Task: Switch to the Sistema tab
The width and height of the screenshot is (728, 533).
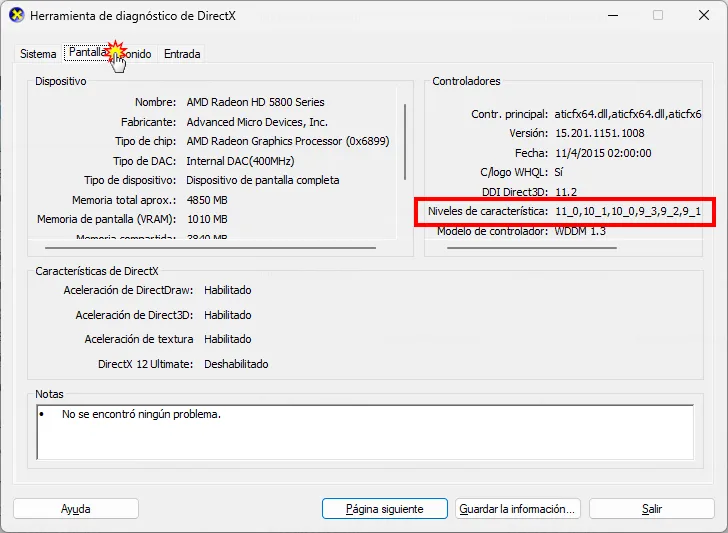Action: 38,54
